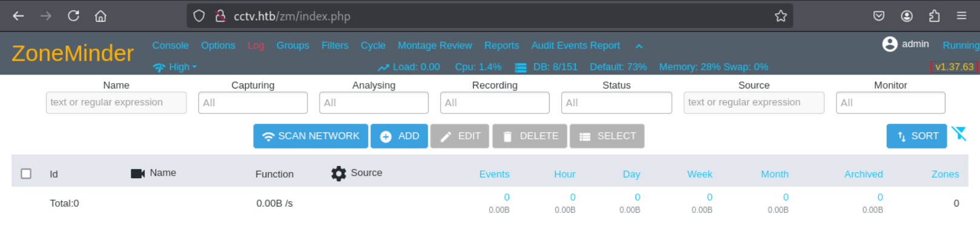Open the Groups menu item
The width and height of the screenshot is (980, 234).
(293, 45)
